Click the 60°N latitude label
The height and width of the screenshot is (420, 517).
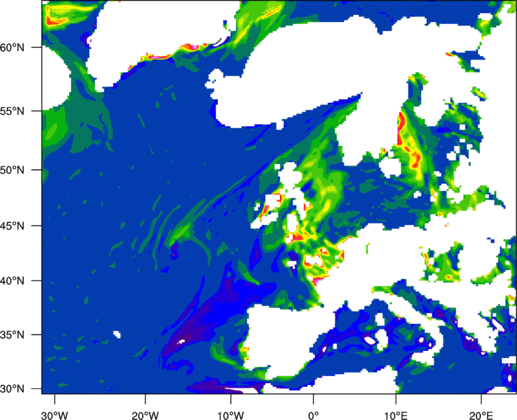pyautogui.click(x=12, y=47)
